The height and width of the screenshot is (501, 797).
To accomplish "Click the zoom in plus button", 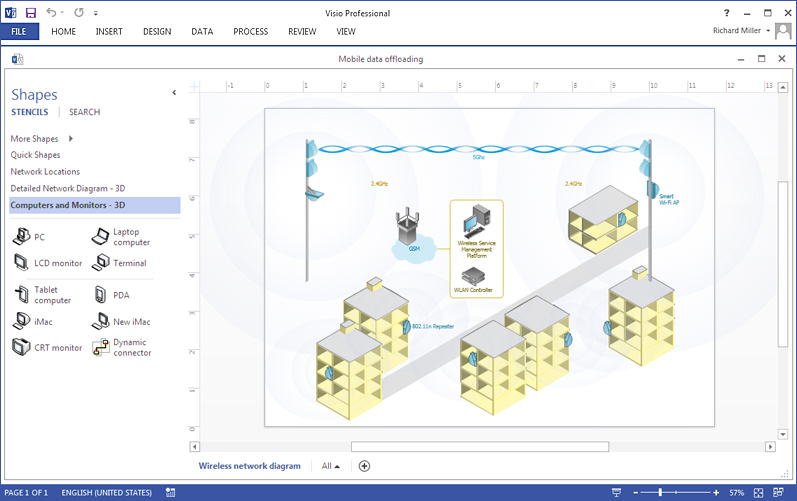I will click(716, 492).
